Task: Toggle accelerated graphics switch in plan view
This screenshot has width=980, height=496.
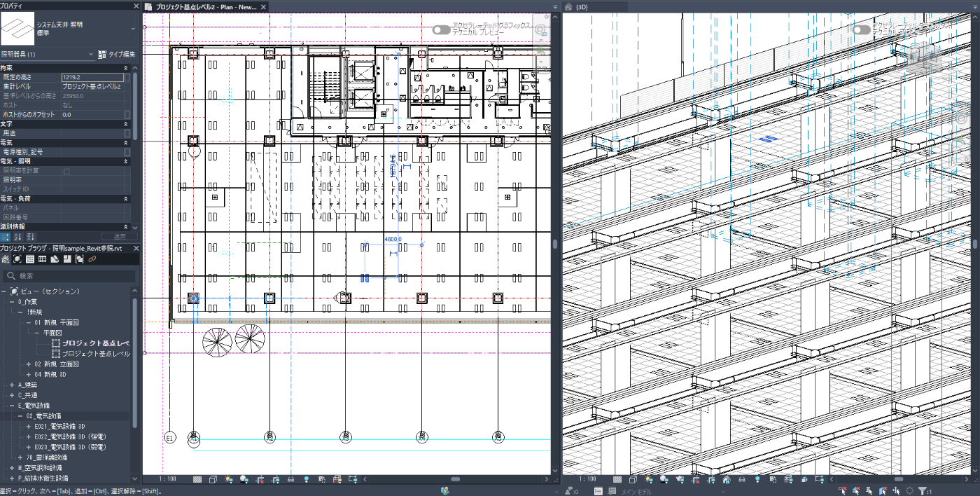Action: pyautogui.click(x=441, y=30)
